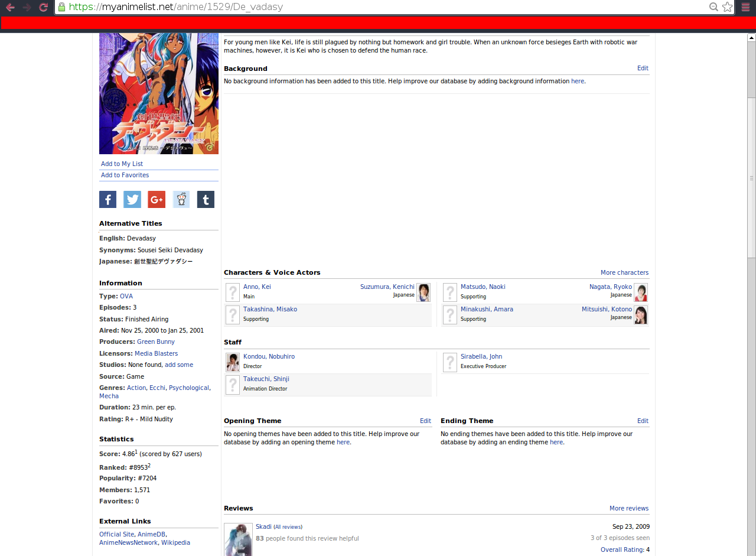This screenshot has width=756, height=556.
Task: Click the Add to My List link
Action: point(122,164)
